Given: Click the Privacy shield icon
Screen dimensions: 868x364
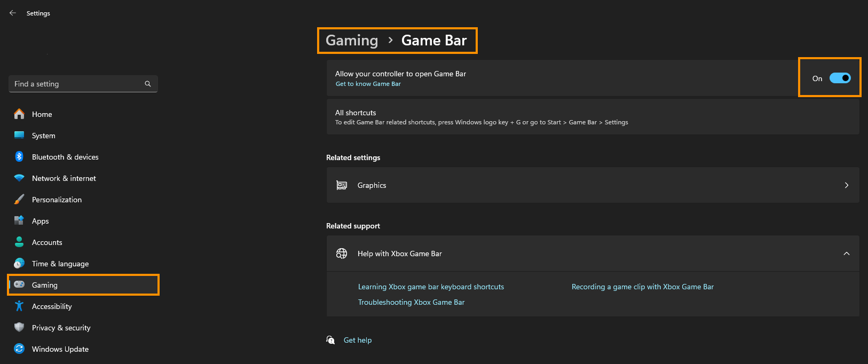Looking at the screenshot, I should click(19, 327).
